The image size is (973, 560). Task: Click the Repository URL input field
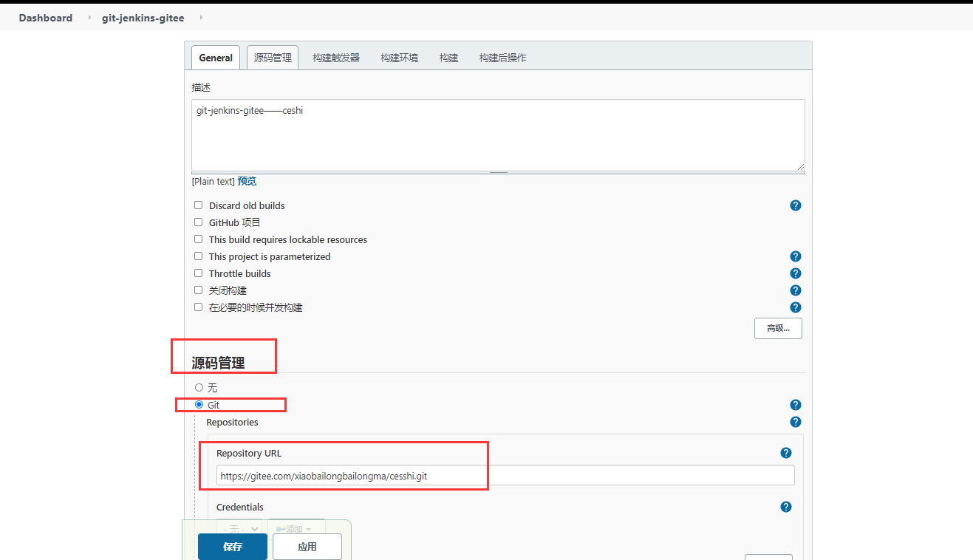505,476
